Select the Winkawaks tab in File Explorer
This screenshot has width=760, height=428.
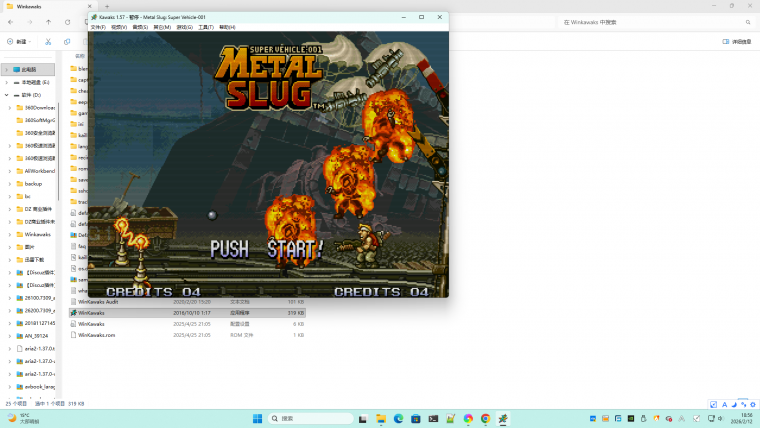pos(48,6)
